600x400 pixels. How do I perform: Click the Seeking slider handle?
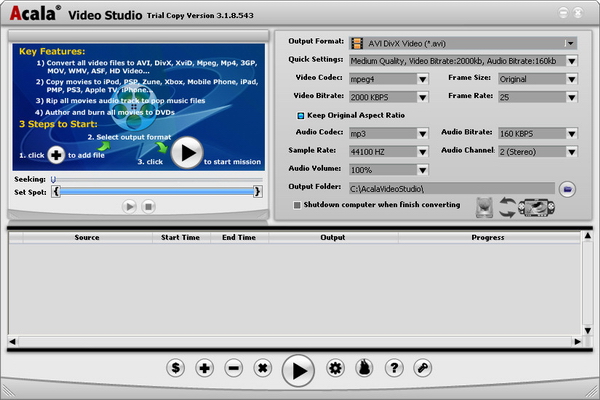53,179
